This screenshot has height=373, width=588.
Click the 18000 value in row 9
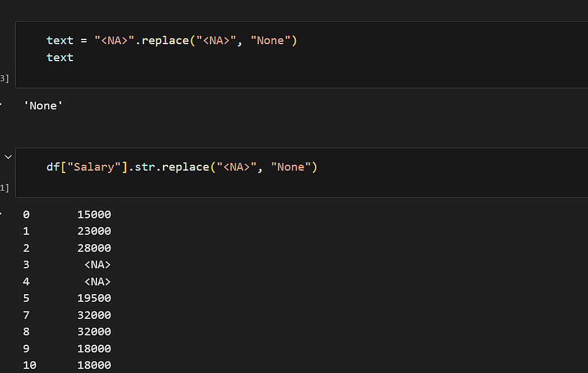click(x=94, y=349)
